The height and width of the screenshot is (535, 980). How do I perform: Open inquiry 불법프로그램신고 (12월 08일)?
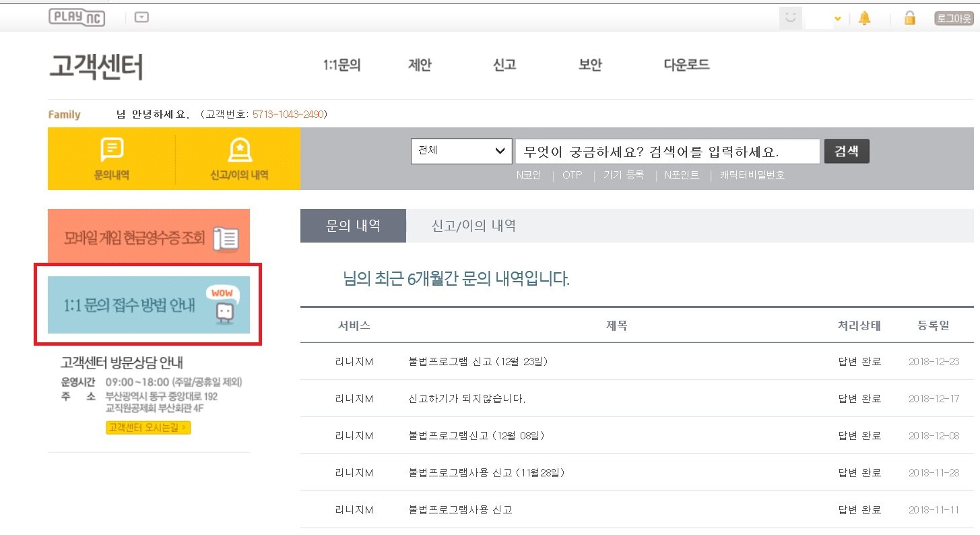click(476, 435)
